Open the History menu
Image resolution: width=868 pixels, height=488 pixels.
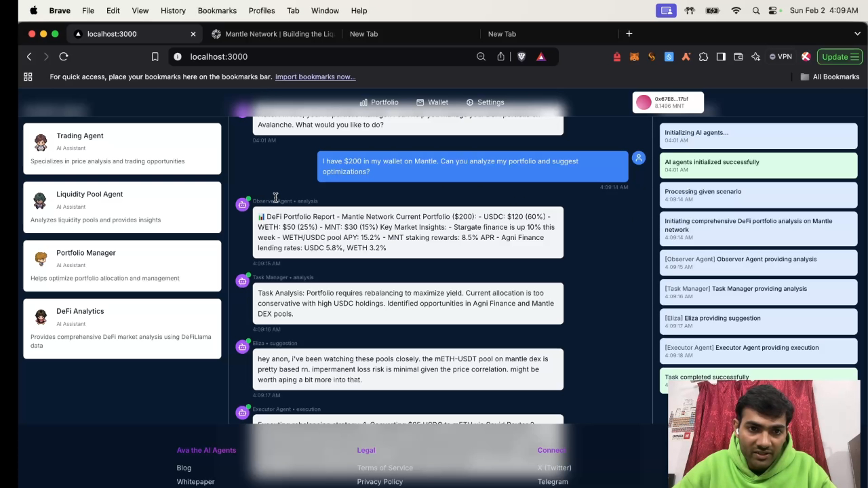coord(173,10)
